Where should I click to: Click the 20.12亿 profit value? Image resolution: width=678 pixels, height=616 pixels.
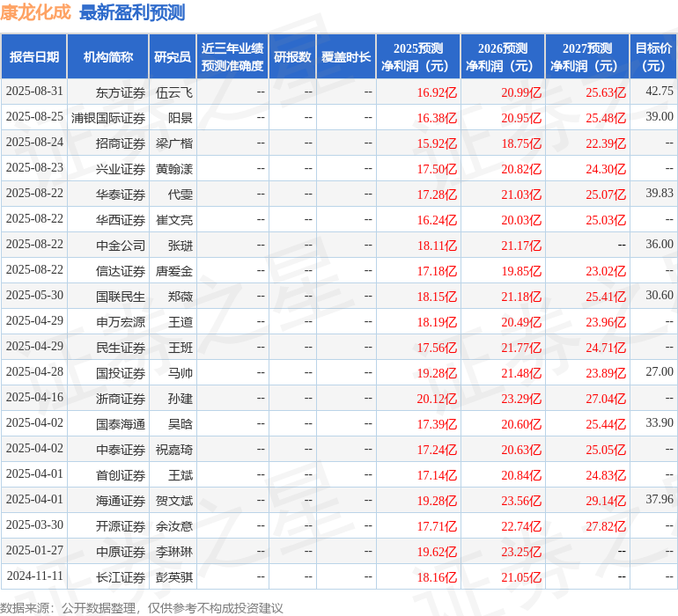(x=437, y=399)
